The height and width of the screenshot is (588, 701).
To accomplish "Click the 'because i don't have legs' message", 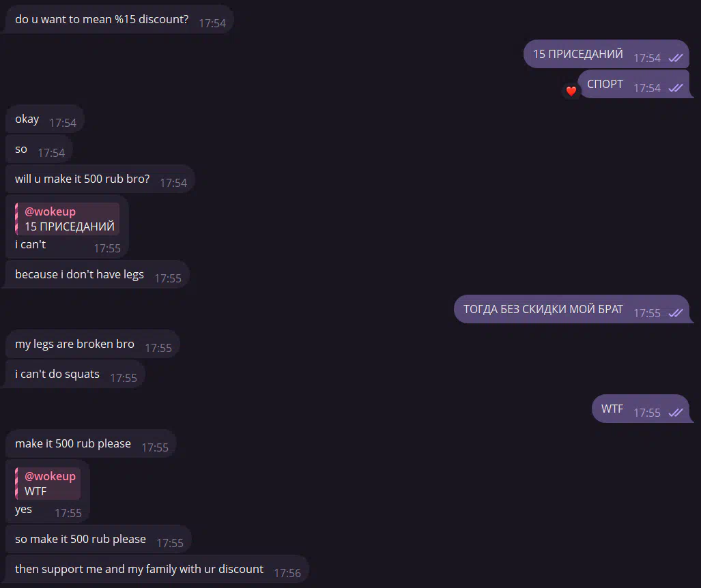I will pyautogui.click(x=98, y=274).
